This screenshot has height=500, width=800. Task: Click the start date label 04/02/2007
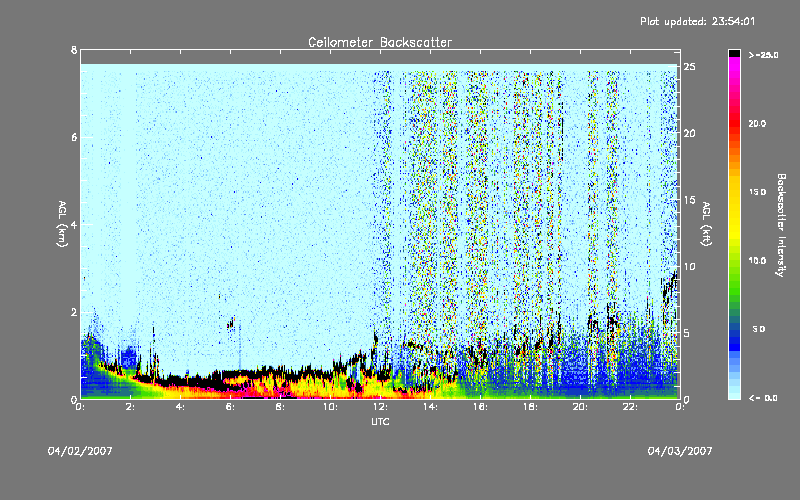click(80, 451)
